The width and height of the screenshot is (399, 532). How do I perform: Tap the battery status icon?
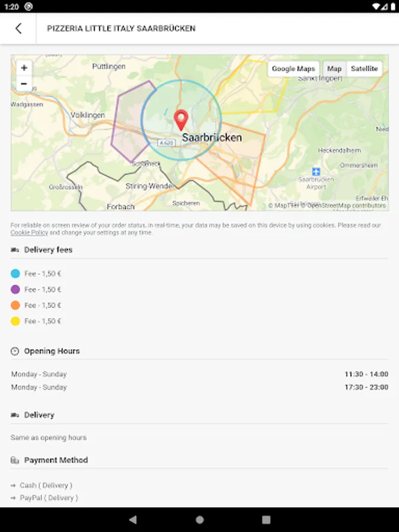(392, 7)
